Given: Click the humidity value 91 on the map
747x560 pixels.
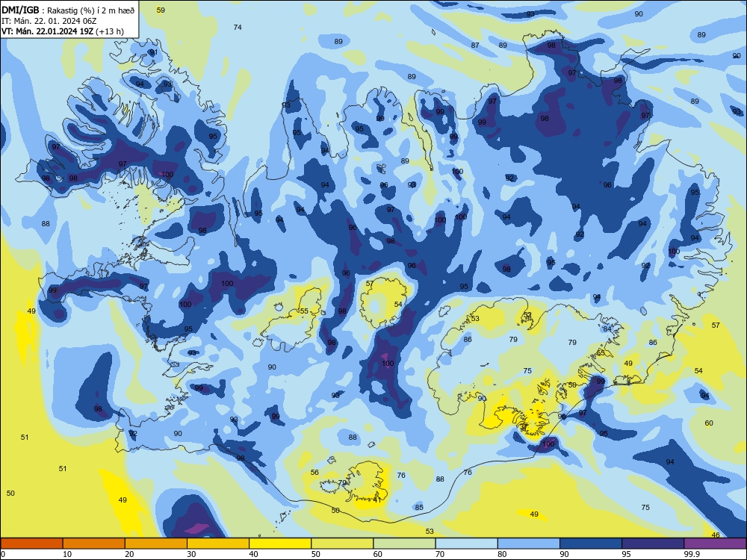Looking at the screenshot, I should coord(153,52).
